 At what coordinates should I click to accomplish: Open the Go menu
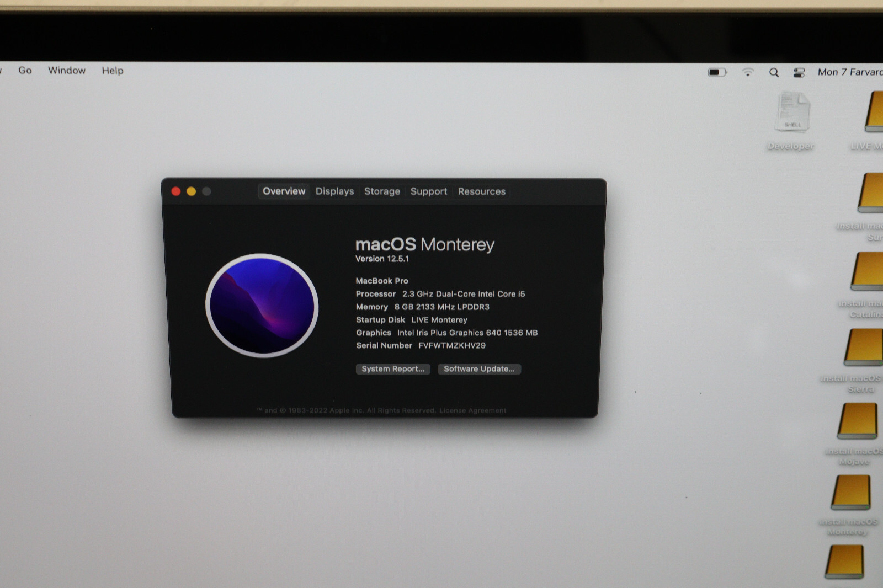coord(25,71)
